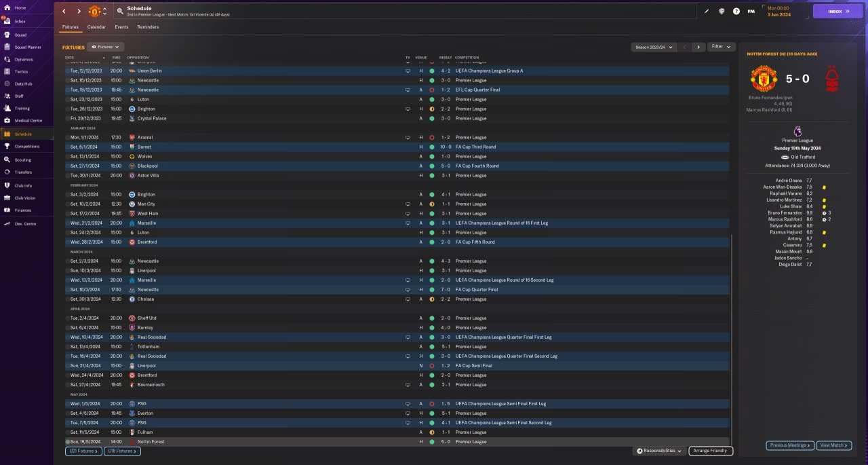The height and width of the screenshot is (465, 868).
Task: Go forward with the navigation arrow
Action: tap(79, 12)
